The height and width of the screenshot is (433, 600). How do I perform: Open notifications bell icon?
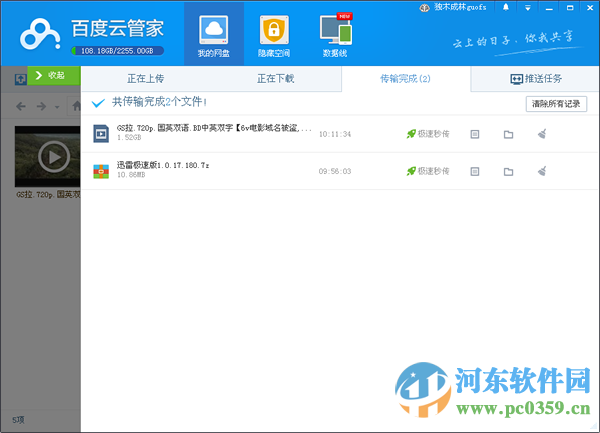[x=505, y=7]
